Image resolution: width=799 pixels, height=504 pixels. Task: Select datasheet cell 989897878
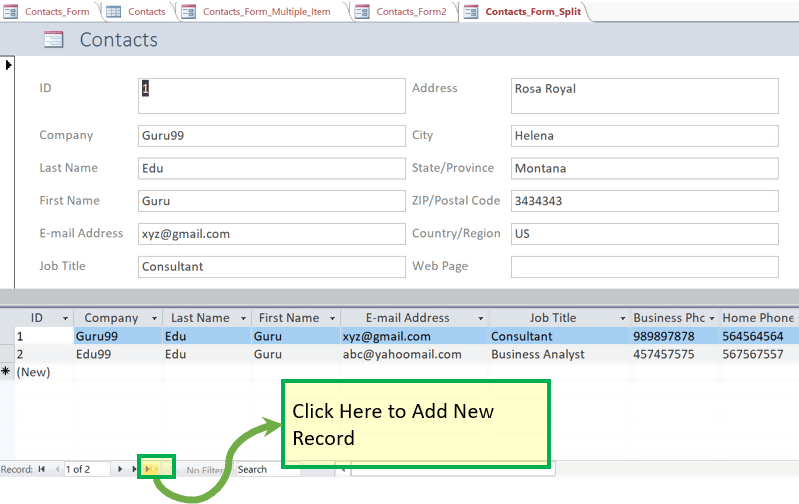tap(675, 336)
